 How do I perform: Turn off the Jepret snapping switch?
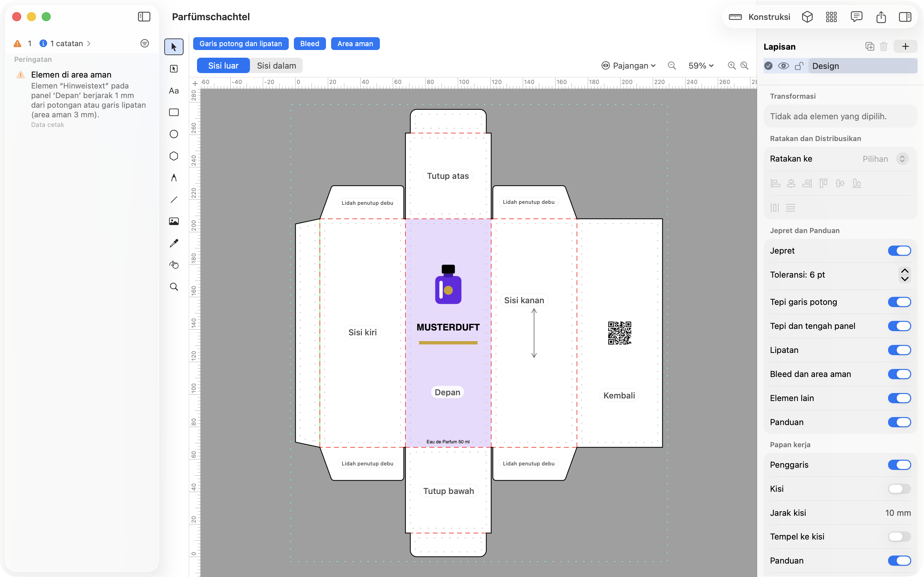coord(899,251)
